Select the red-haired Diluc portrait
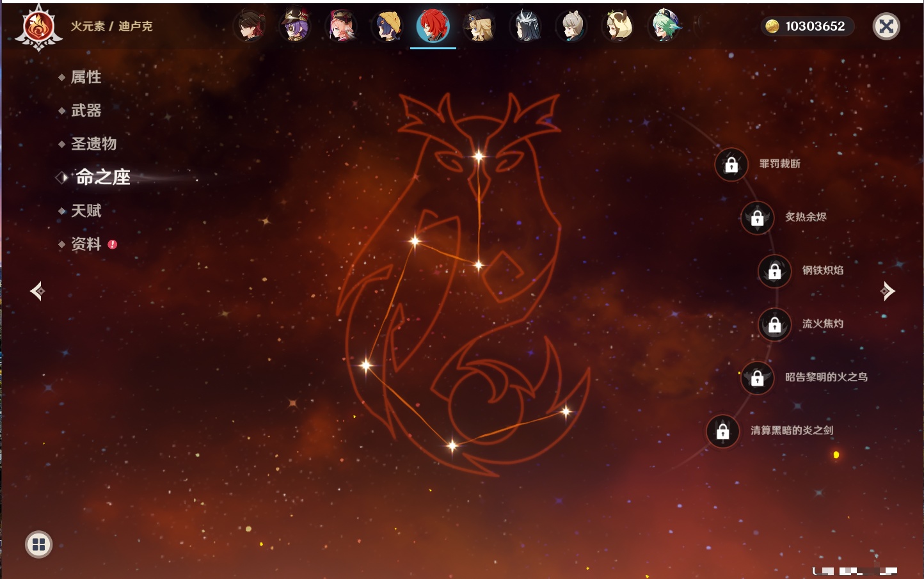The height and width of the screenshot is (579, 924). 433,26
